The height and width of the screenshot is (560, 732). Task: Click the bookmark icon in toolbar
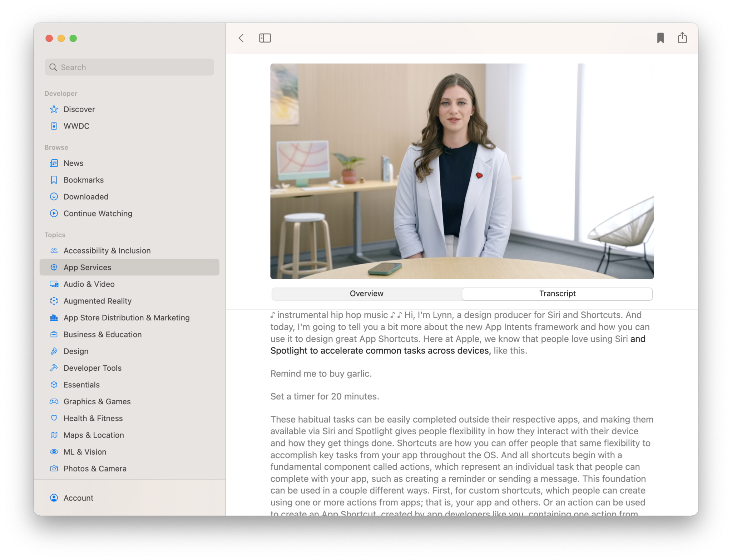click(x=660, y=38)
